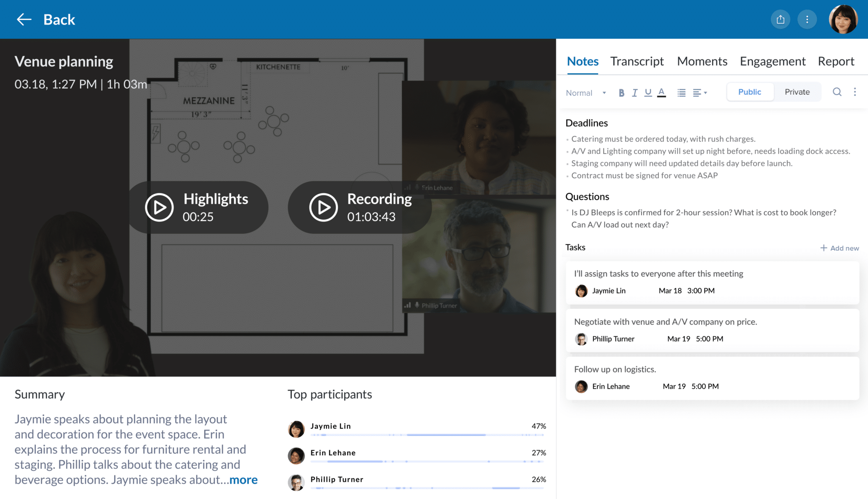Click Erin Lehane's Mar 19 5:00 PM due date
Screen dimensions: 868x499
[691, 387]
